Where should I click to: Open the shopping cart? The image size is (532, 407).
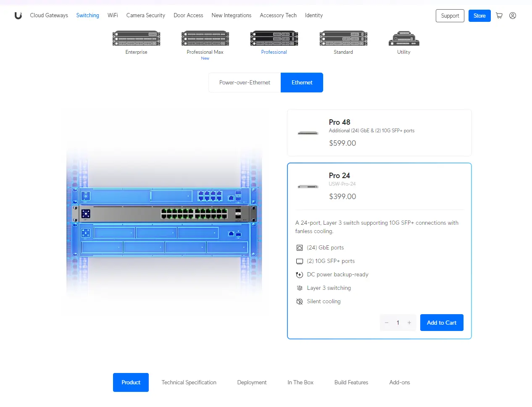pyautogui.click(x=499, y=16)
